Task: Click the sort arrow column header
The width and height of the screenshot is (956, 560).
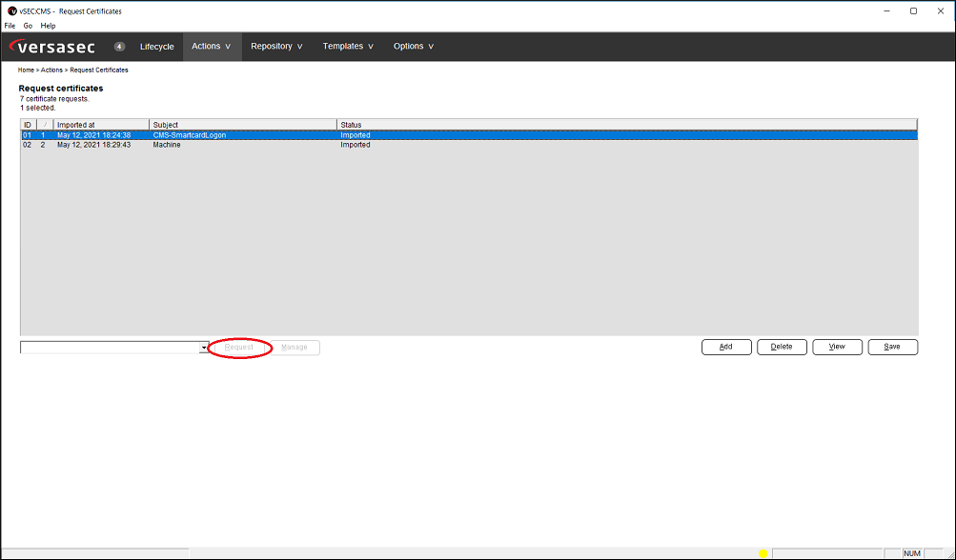Action: coord(45,125)
